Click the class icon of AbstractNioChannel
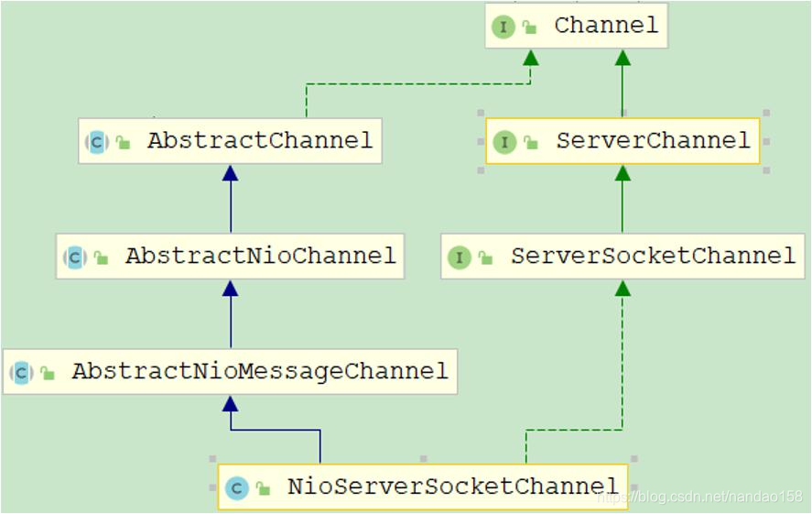Image resolution: width=812 pixels, height=514 pixels. tap(75, 257)
